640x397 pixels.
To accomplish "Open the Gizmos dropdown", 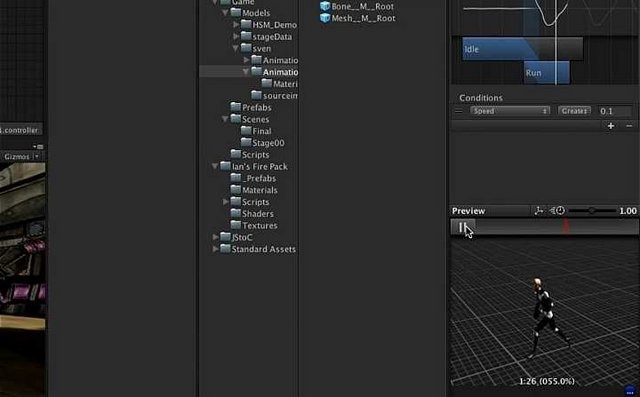I will tap(21, 157).
